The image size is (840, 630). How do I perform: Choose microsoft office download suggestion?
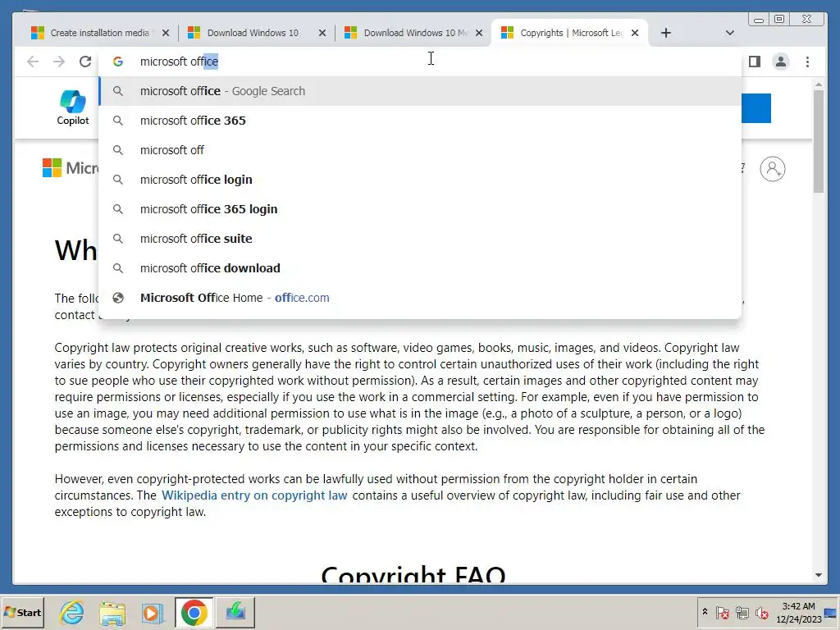pos(421,268)
